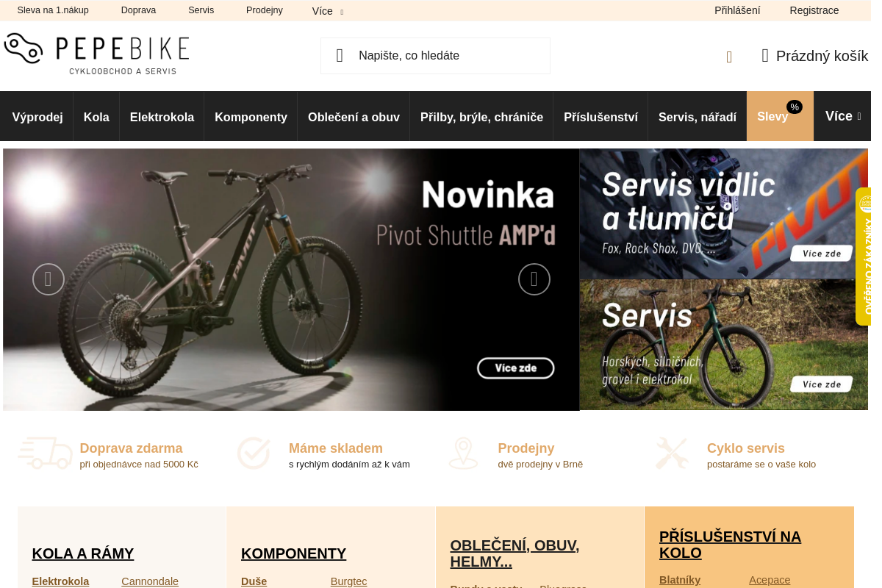Show previous banner slide arrow
882x588 pixels.
[49, 279]
